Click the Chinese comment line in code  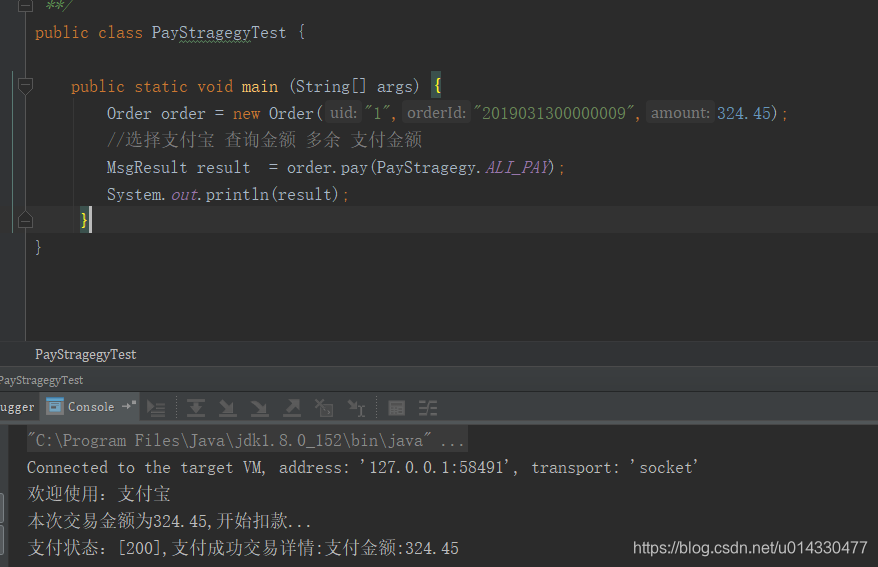264,140
